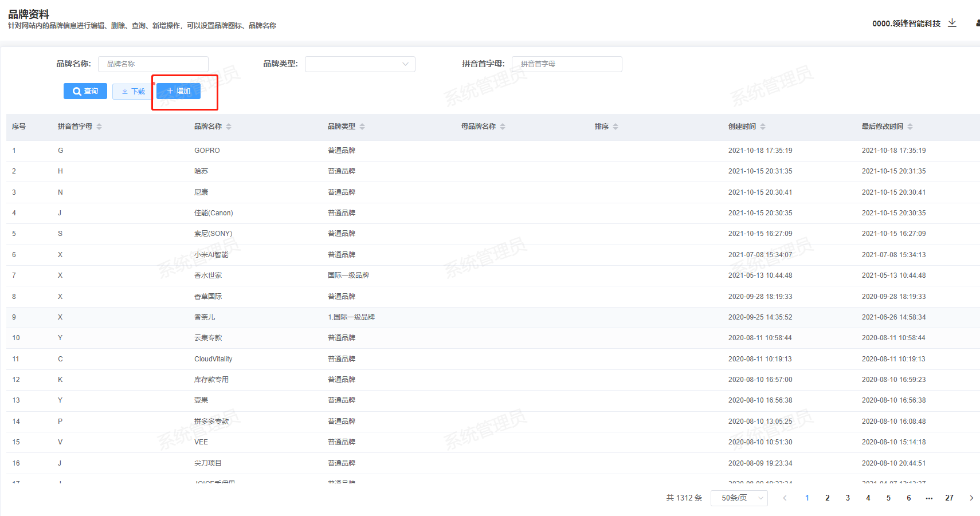Select the GOPRO brand row name

207,151
